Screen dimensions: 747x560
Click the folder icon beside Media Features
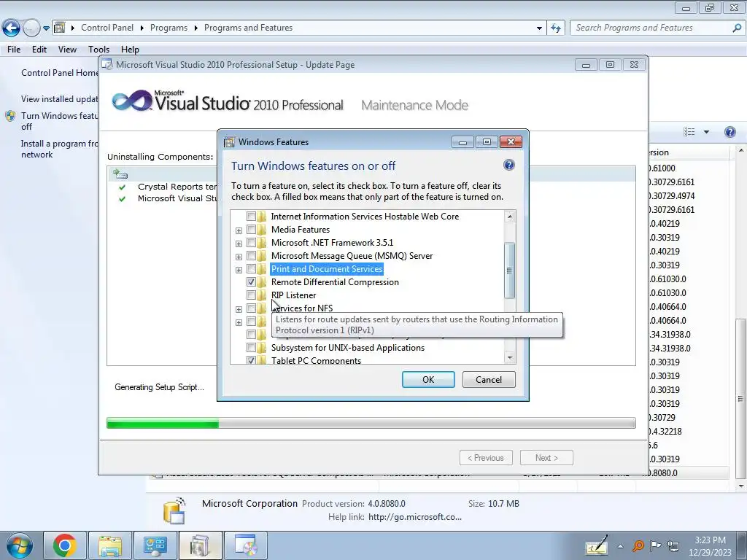point(262,230)
